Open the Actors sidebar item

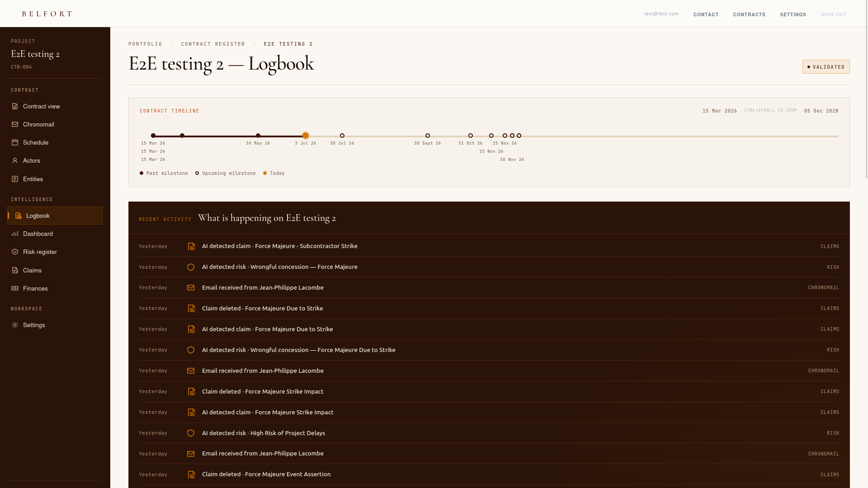coord(55,160)
